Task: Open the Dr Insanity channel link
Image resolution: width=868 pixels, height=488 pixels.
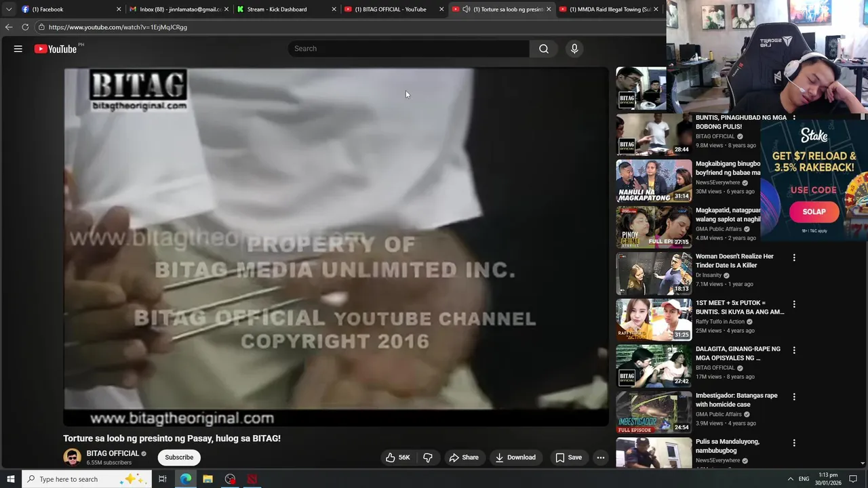Action: (709, 275)
